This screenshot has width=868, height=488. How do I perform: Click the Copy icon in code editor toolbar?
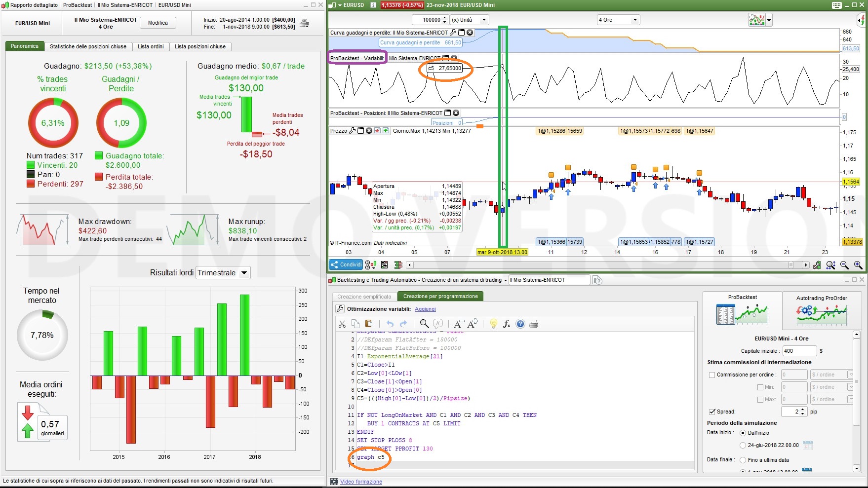click(x=355, y=324)
